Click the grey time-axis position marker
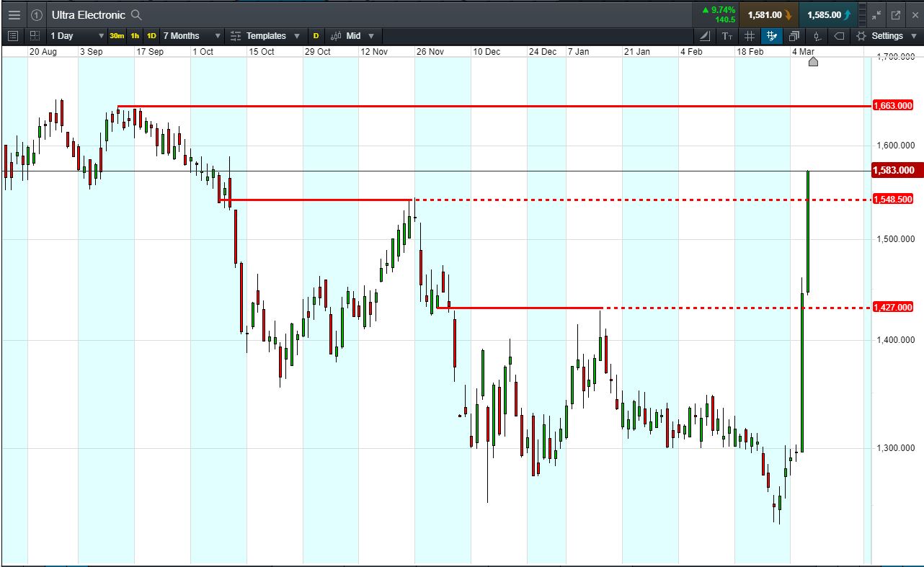 (x=813, y=62)
